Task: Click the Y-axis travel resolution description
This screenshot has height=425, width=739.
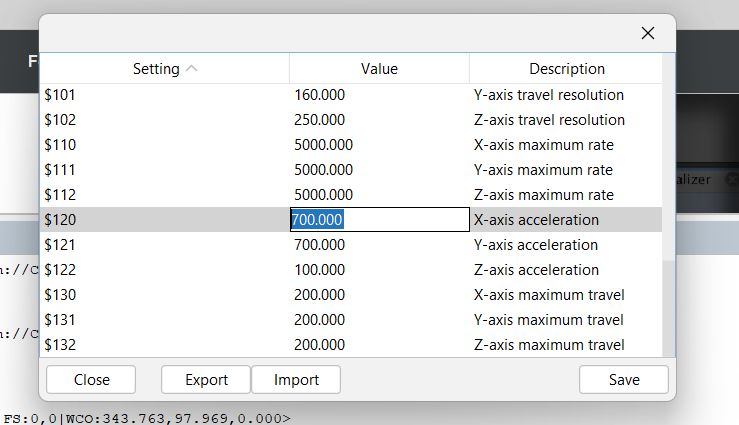Action: tap(549, 95)
